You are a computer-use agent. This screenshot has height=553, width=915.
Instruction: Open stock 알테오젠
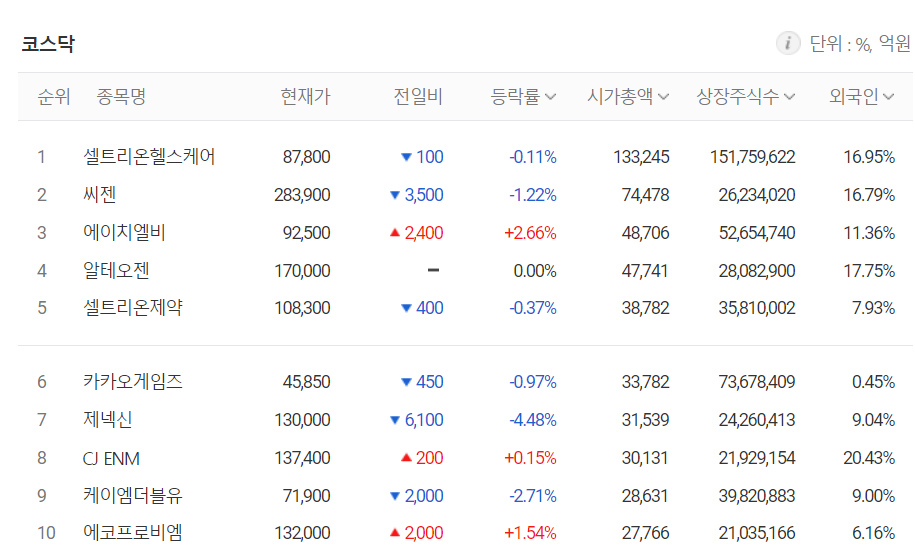(116, 271)
